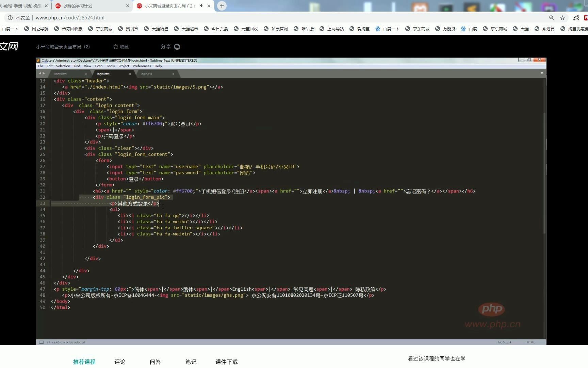Image resolution: width=588 pixels, height=368 pixels.
Task: Click the next-tab right arrow in Sublime
Action: click(x=44, y=73)
